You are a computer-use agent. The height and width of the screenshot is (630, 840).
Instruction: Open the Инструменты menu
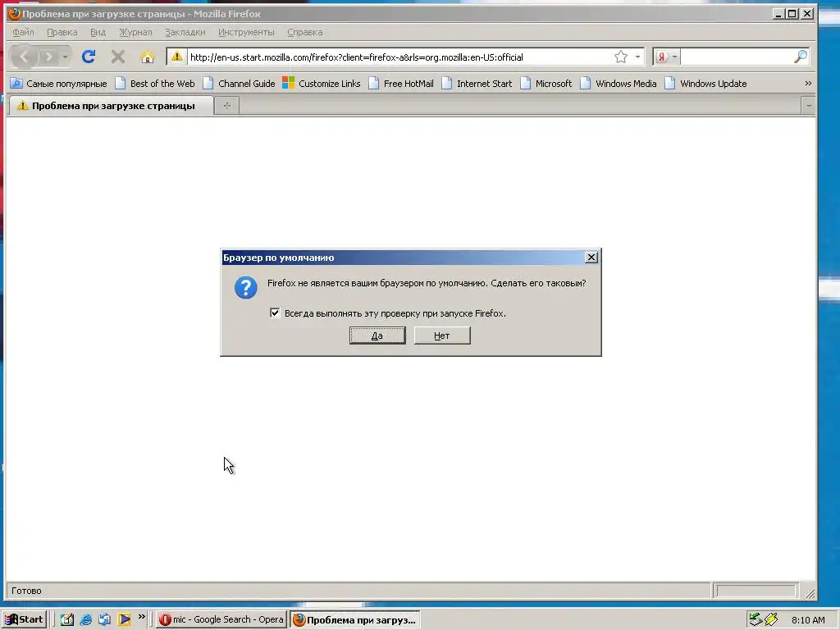click(246, 32)
